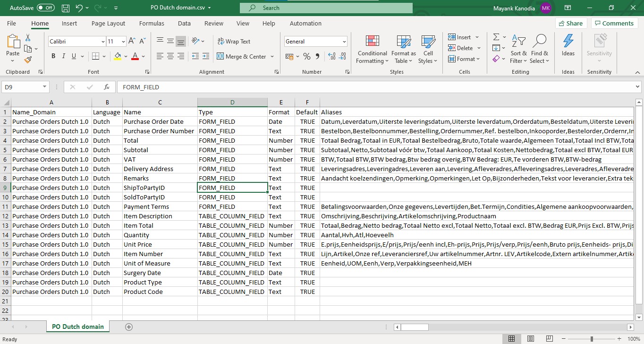Switch to Page Break Preview view
The height and width of the screenshot is (344, 644).
tap(549, 339)
